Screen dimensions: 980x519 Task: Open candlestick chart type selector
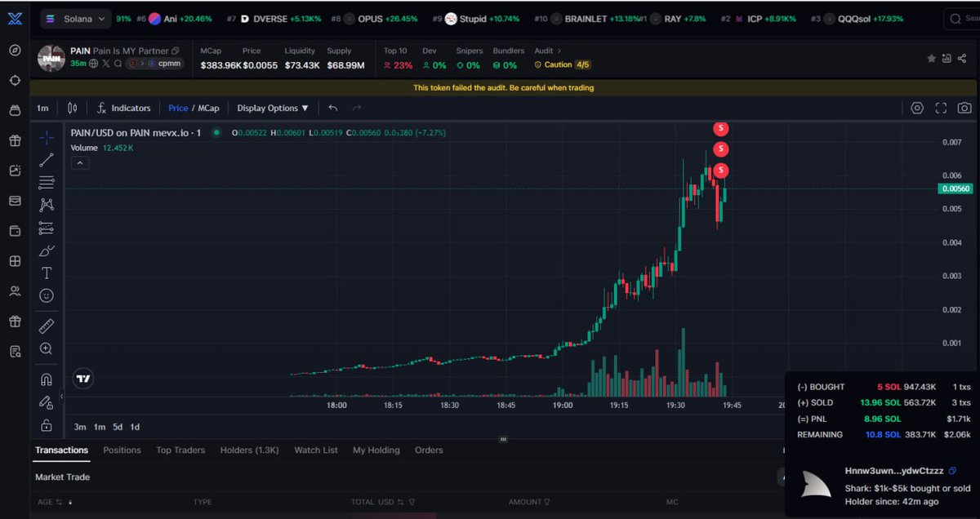click(x=73, y=108)
